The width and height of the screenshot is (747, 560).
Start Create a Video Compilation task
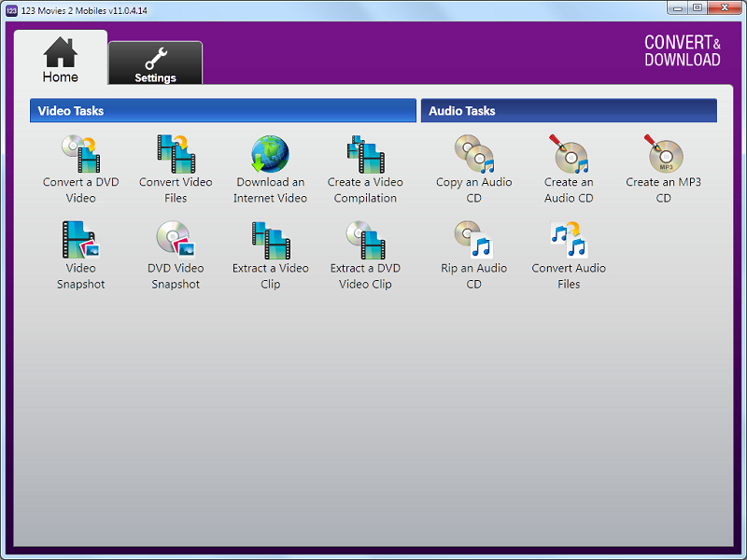coord(365,155)
